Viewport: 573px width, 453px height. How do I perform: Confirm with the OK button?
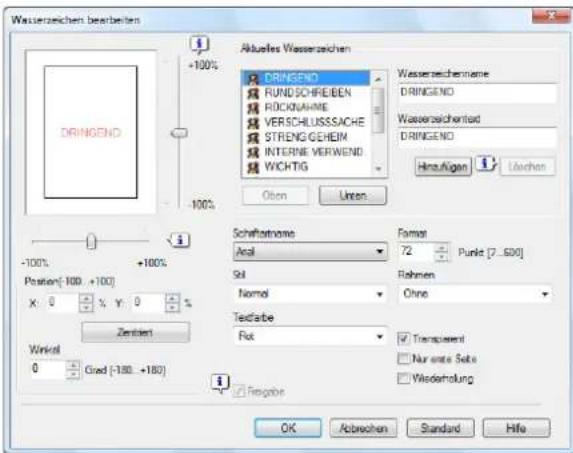[288, 428]
